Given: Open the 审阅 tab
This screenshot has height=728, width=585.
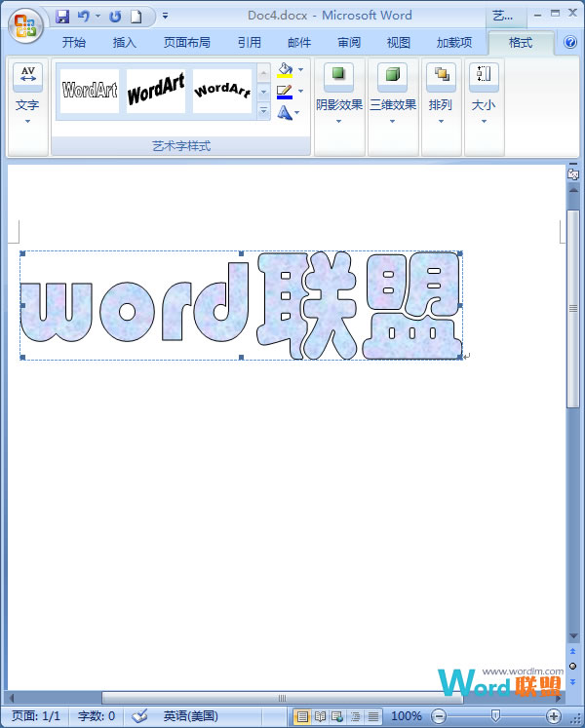Looking at the screenshot, I should 349,43.
